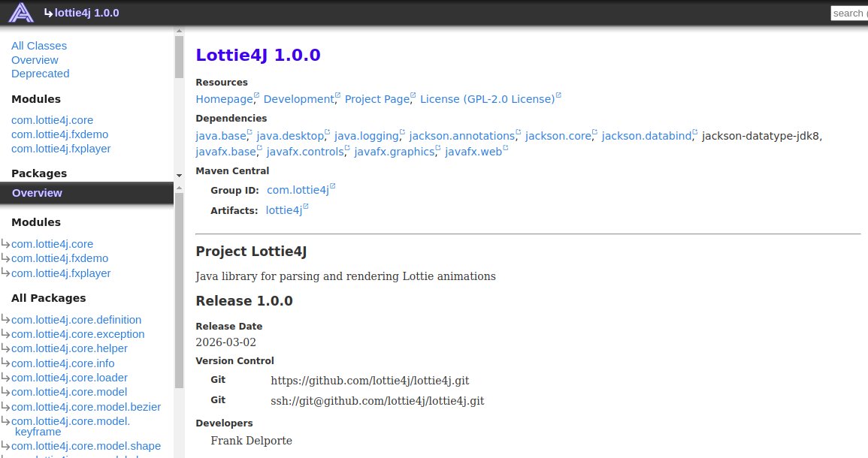Open com.lottie4j.fxdemo under top Modules
Viewport: 868px width, 458px height.
point(59,134)
